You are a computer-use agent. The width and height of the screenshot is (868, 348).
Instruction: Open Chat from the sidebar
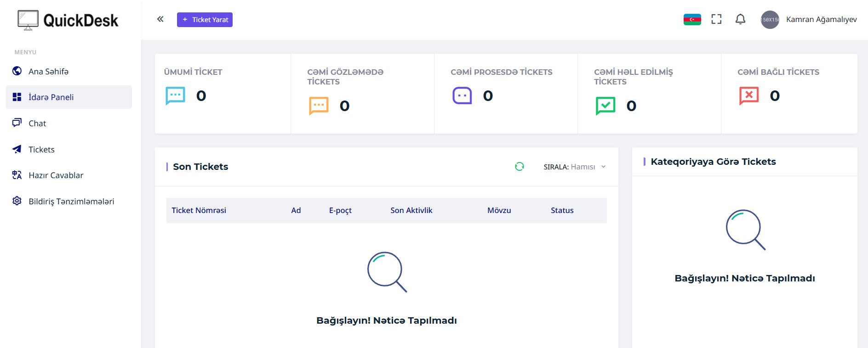[x=37, y=123]
